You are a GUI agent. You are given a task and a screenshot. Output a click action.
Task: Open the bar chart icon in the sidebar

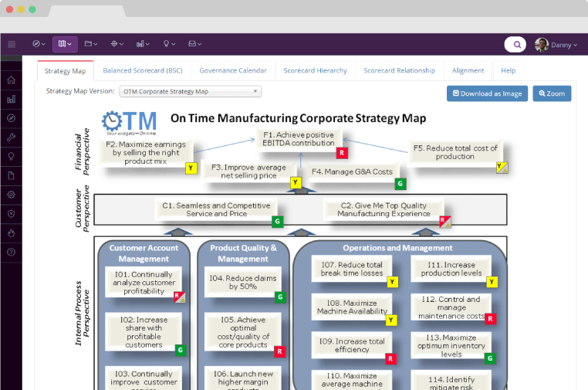[12, 99]
